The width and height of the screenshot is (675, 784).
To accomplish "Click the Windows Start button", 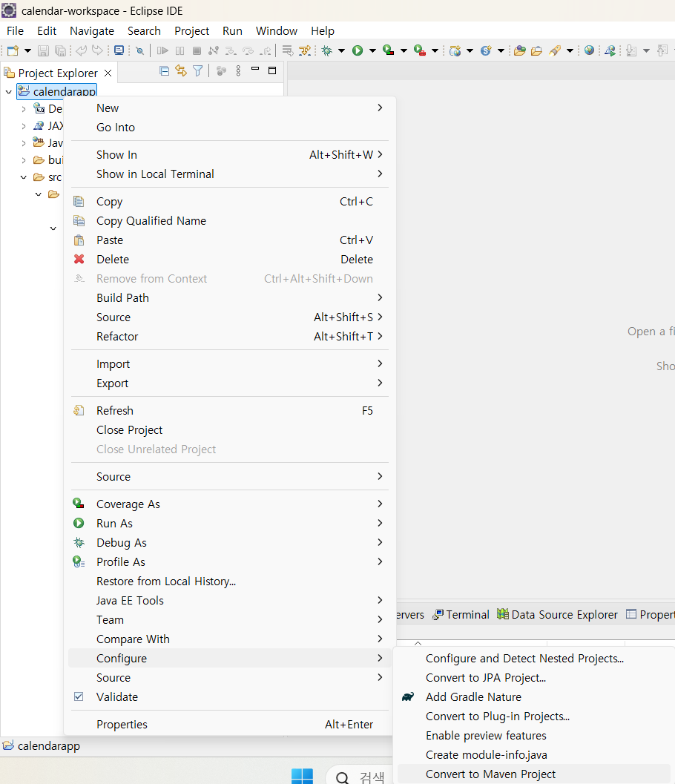I will (x=302, y=776).
